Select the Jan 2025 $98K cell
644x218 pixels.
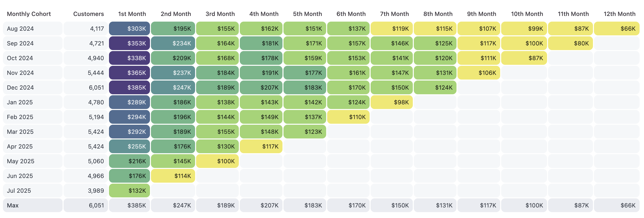(391, 103)
